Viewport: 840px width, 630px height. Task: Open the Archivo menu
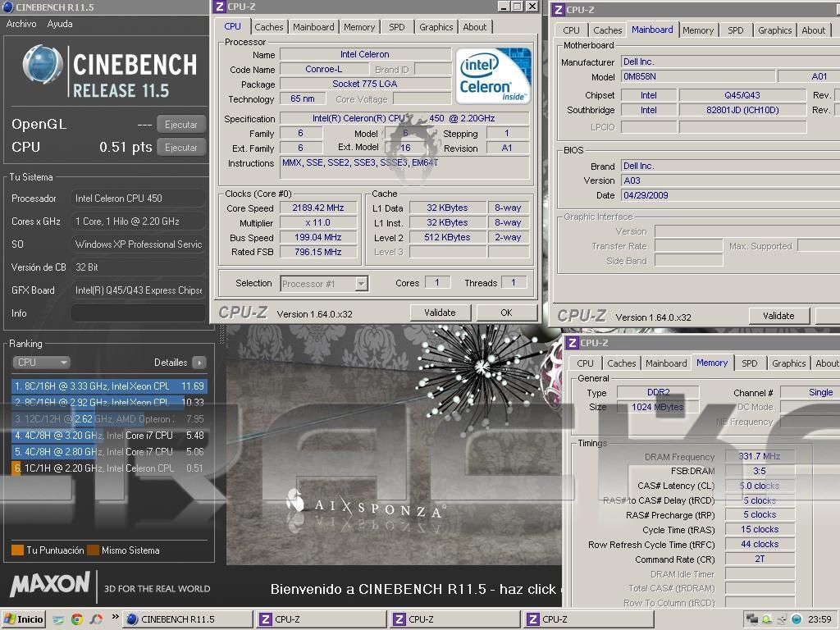click(x=21, y=24)
